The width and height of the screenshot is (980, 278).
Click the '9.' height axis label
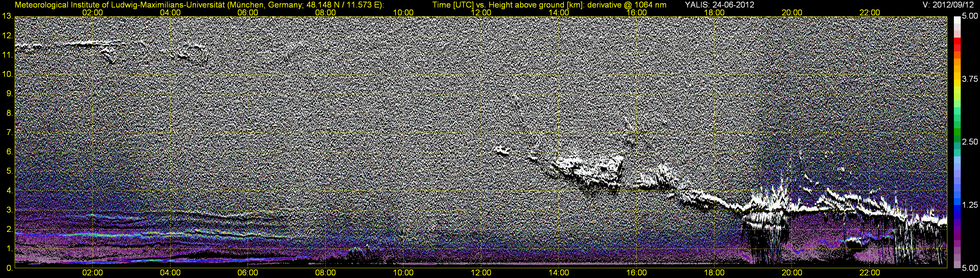pyautogui.click(x=9, y=94)
